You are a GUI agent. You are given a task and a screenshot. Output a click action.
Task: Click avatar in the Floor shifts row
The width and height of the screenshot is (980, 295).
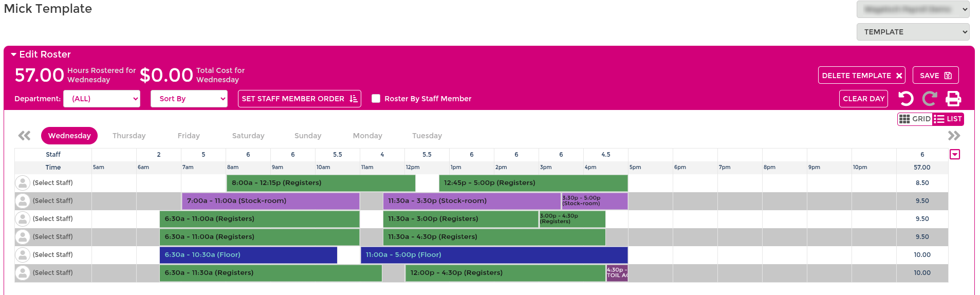pyautogui.click(x=23, y=255)
